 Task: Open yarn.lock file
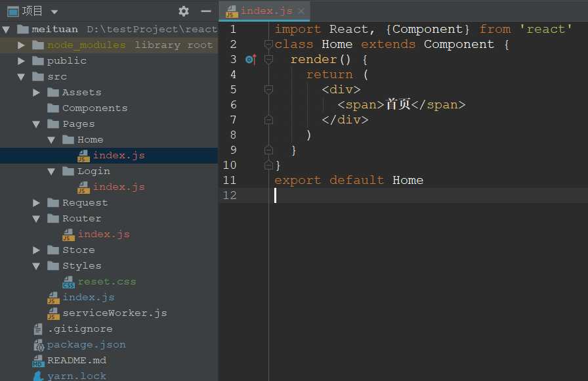click(77, 376)
